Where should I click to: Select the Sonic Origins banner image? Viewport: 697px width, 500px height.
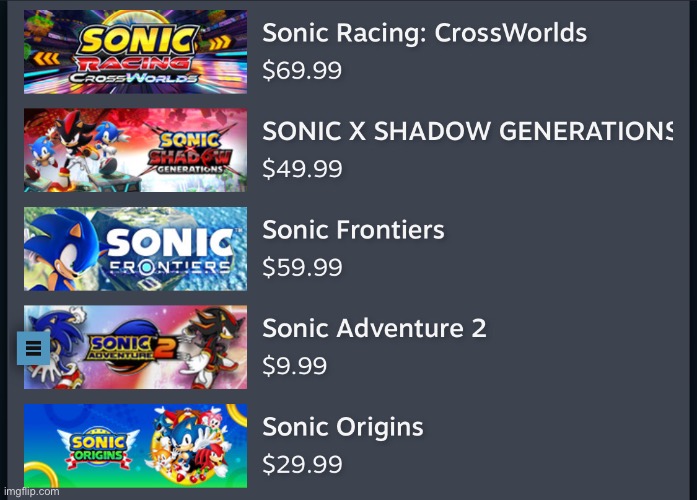pyautogui.click(x=135, y=445)
